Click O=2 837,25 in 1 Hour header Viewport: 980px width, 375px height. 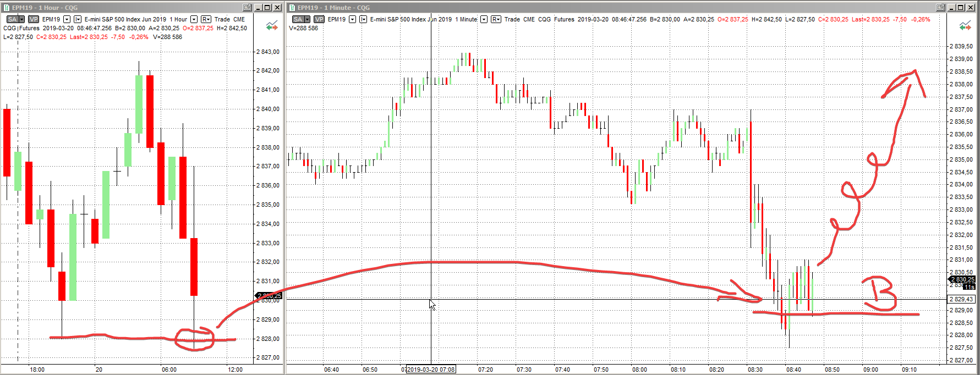(x=198, y=28)
